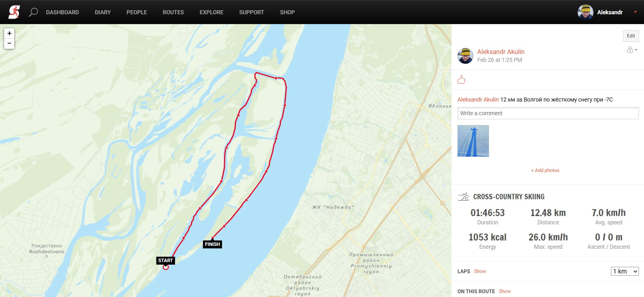
Task: Click the + Add photos link
Action: (x=545, y=170)
